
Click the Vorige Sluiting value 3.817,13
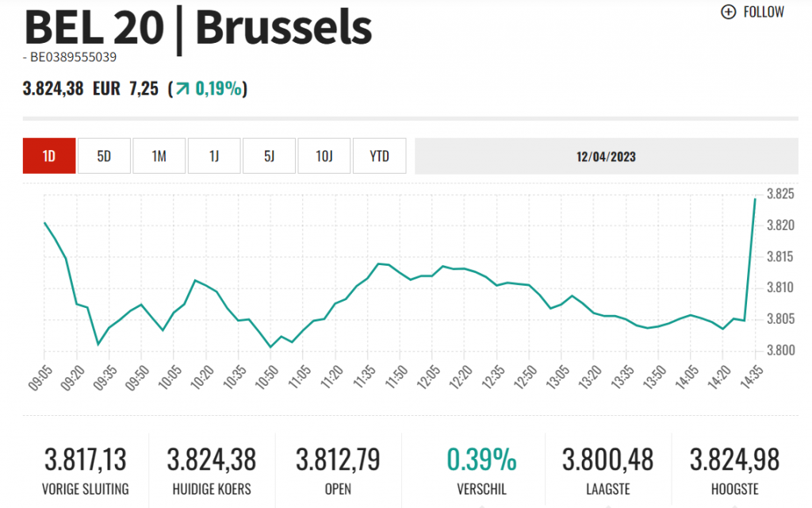86,460
